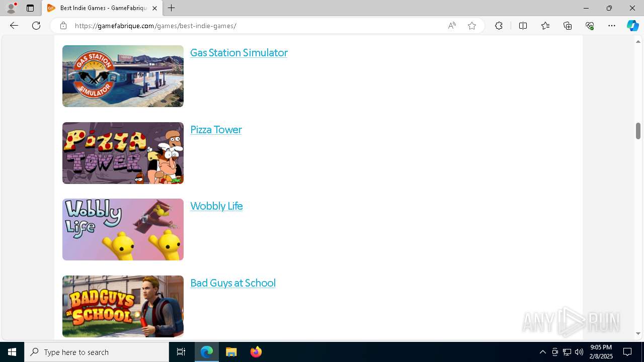Enable split screen view
The image size is (644, 362).
[523, 26]
